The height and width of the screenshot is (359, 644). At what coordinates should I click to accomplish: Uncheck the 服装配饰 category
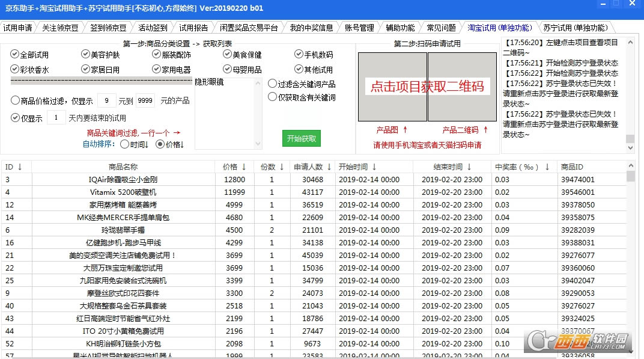tap(156, 54)
